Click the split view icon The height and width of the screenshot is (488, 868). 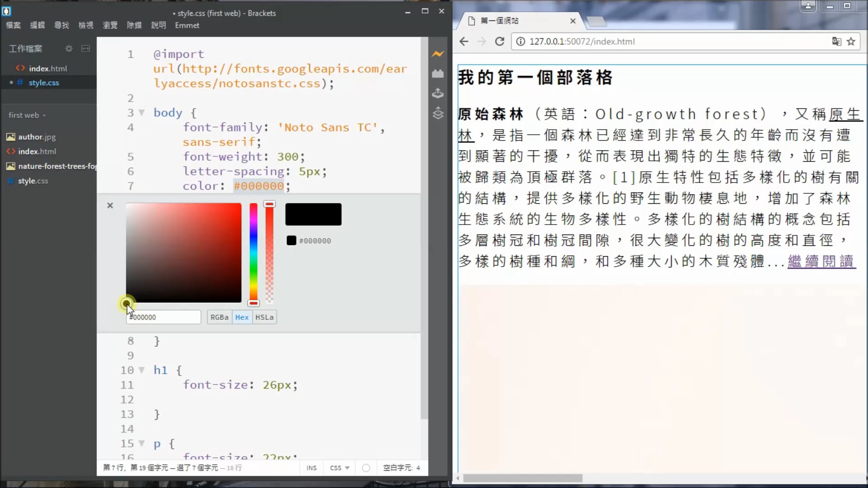coord(85,48)
